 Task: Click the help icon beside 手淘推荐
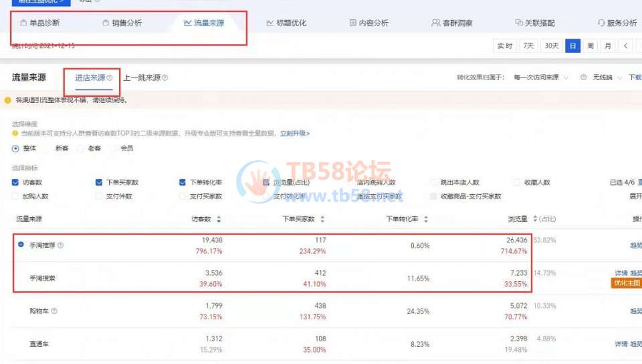pos(60,246)
